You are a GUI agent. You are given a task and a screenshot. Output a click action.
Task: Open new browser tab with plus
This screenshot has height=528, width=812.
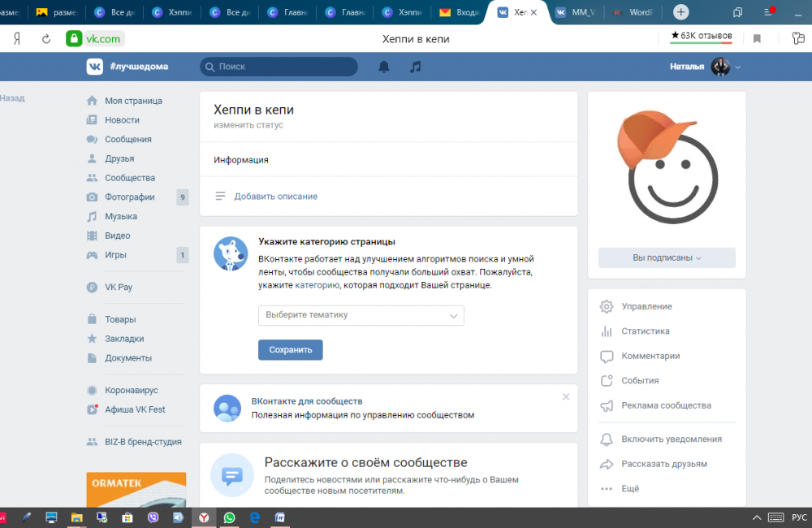click(x=681, y=12)
